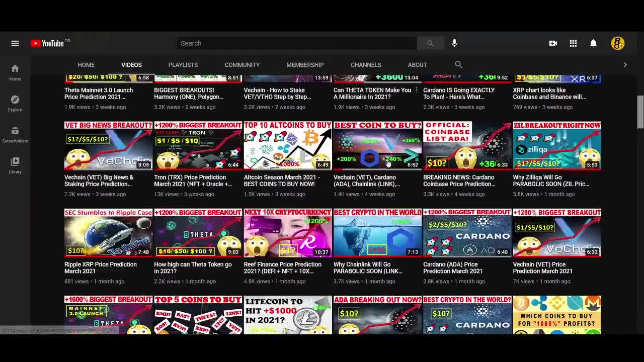Open BREAKING NEWS Cardano Coinbase thumbnail
This screenshot has height=362, width=644.
tap(467, 145)
